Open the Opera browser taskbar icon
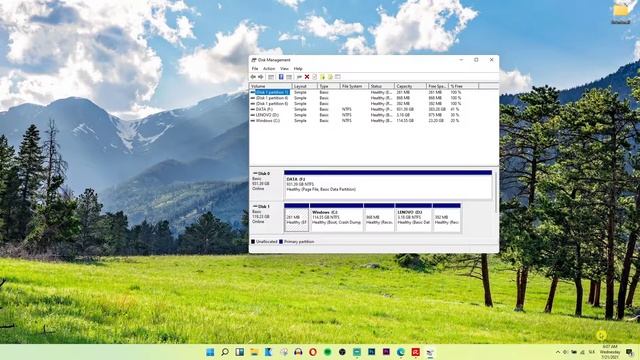Viewport: 640px width, 360px height. tap(313, 352)
